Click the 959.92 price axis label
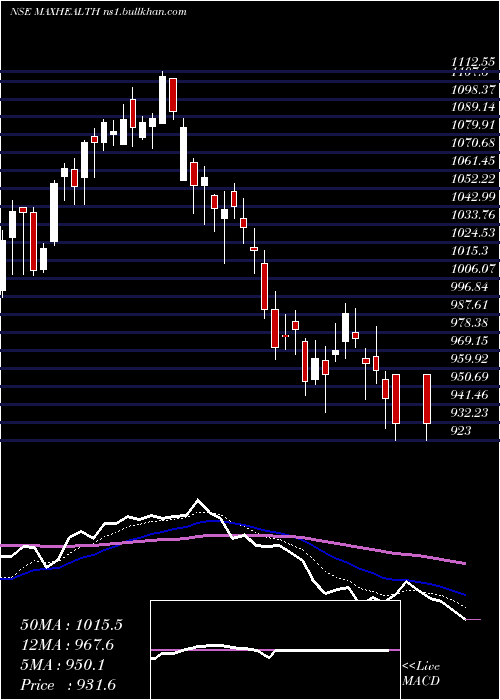The width and height of the screenshot is (500, 700). tap(470, 359)
